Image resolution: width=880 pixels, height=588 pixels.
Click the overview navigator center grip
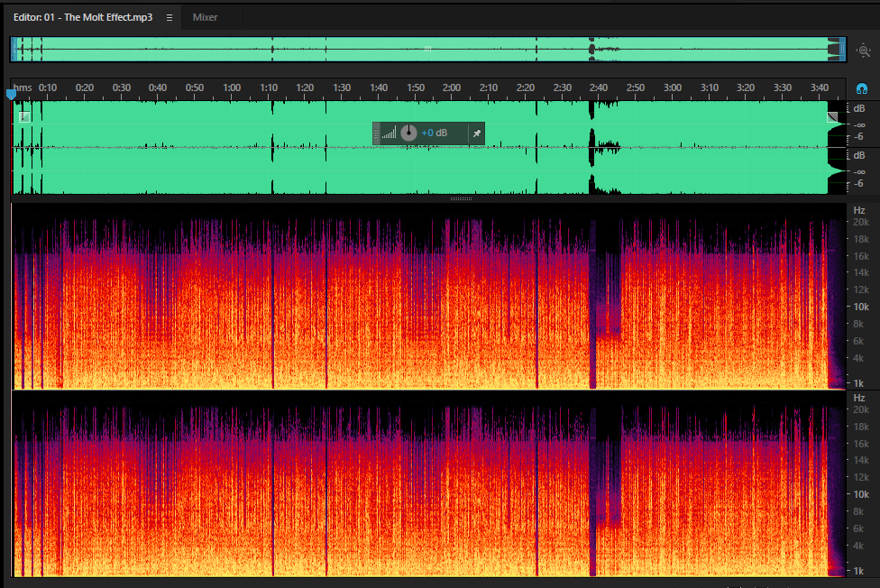[x=427, y=49]
